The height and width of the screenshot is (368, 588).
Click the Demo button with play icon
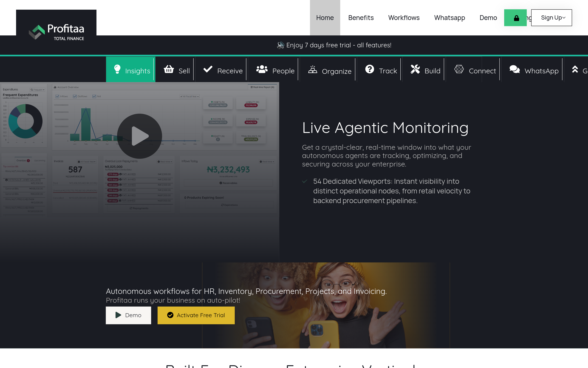[128, 315]
